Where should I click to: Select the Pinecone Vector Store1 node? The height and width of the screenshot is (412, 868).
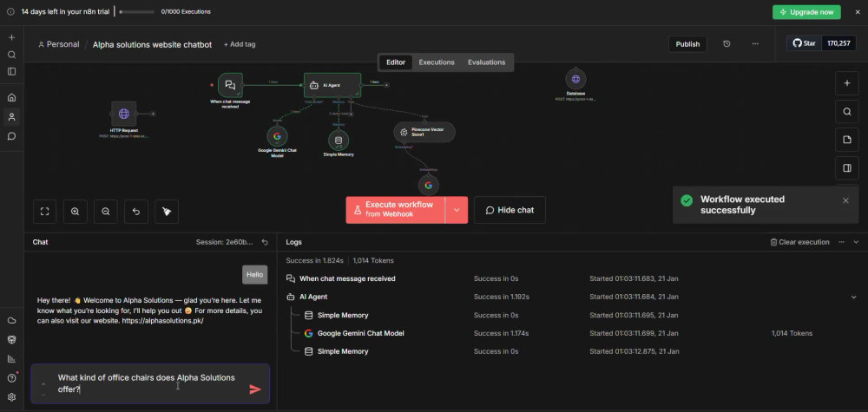click(424, 132)
